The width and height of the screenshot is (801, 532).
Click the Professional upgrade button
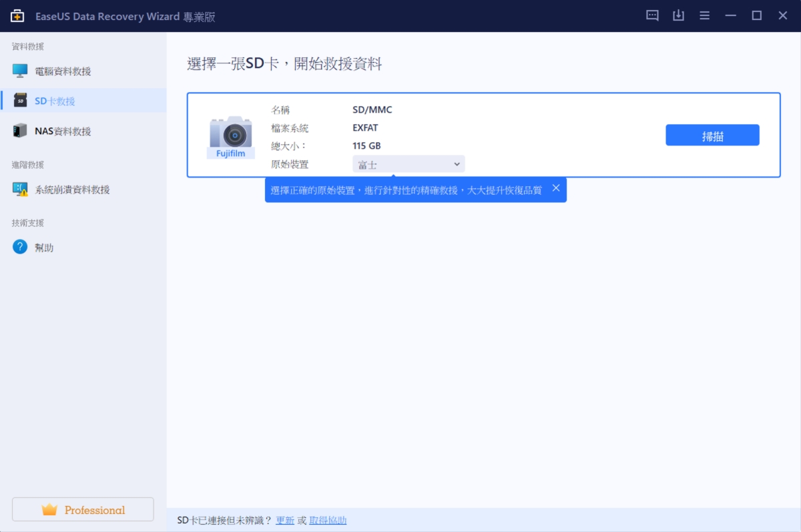tap(83, 510)
